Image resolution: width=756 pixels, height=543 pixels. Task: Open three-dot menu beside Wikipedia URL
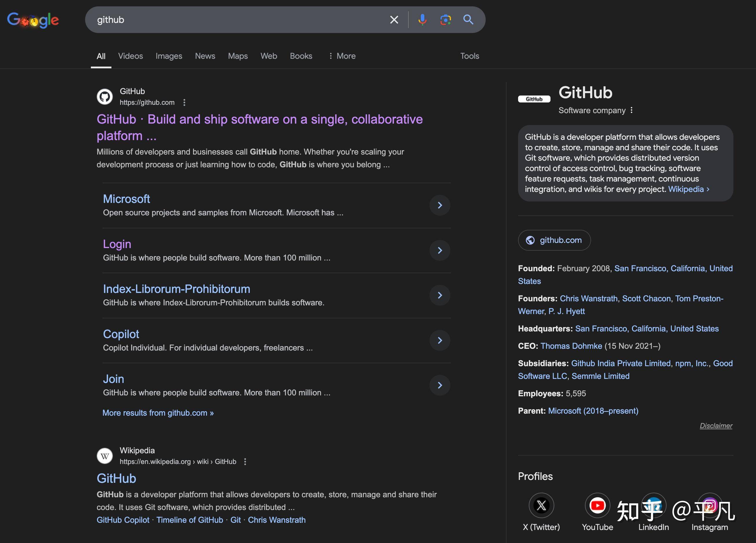click(245, 462)
